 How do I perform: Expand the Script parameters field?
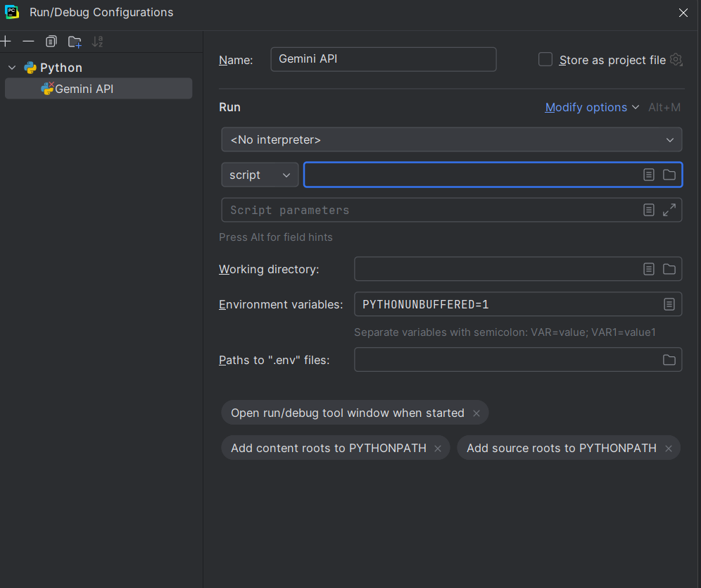click(x=669, y=210)
